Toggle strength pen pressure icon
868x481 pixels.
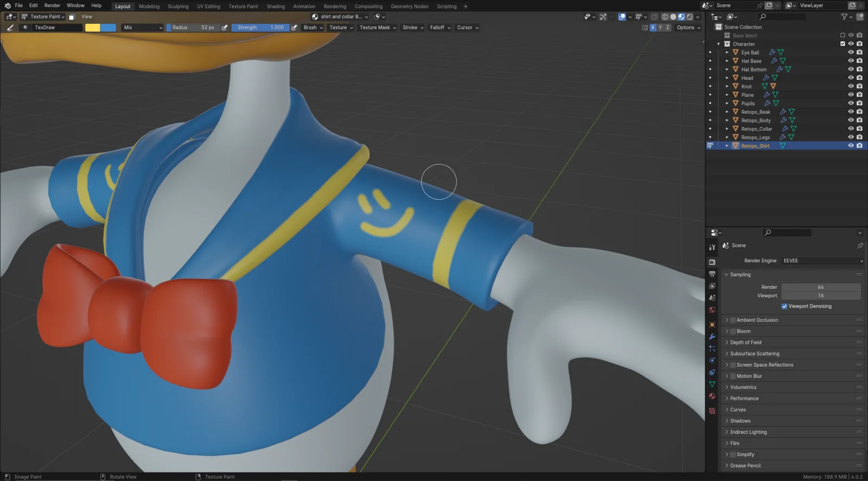click(294, 28)
